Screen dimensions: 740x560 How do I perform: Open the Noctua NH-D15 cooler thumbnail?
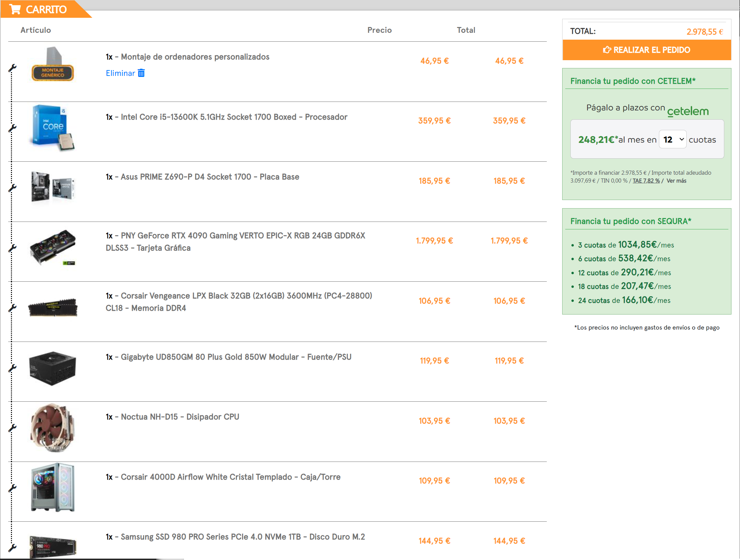pyautogui.click(x=53, y=427)
